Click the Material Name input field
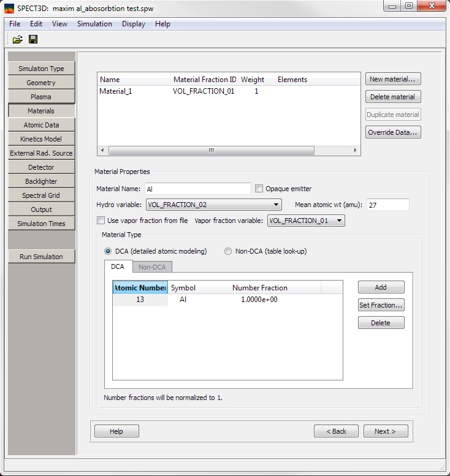This screenshot has width=450, height=476. tap(197, 189)
